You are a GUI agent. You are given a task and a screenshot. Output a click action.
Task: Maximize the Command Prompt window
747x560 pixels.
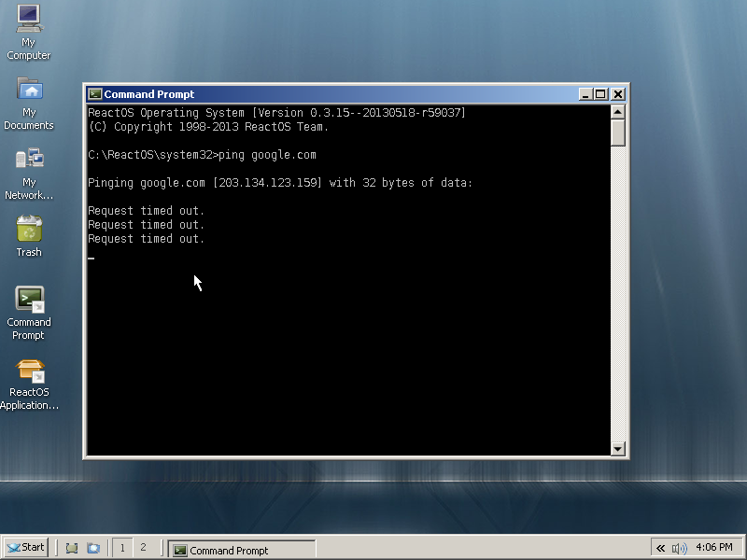pyautogui.click(x=600, y=94)
